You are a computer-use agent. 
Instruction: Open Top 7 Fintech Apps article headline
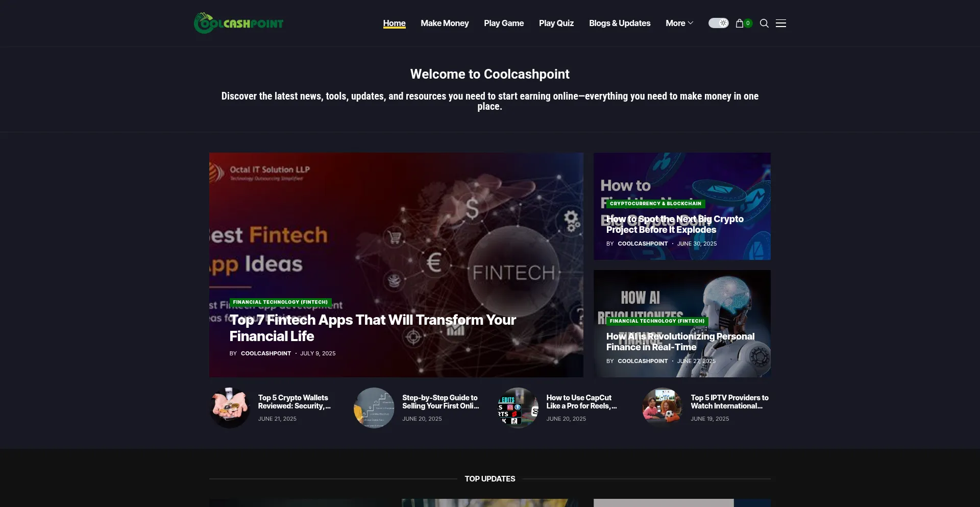(373, 328)
